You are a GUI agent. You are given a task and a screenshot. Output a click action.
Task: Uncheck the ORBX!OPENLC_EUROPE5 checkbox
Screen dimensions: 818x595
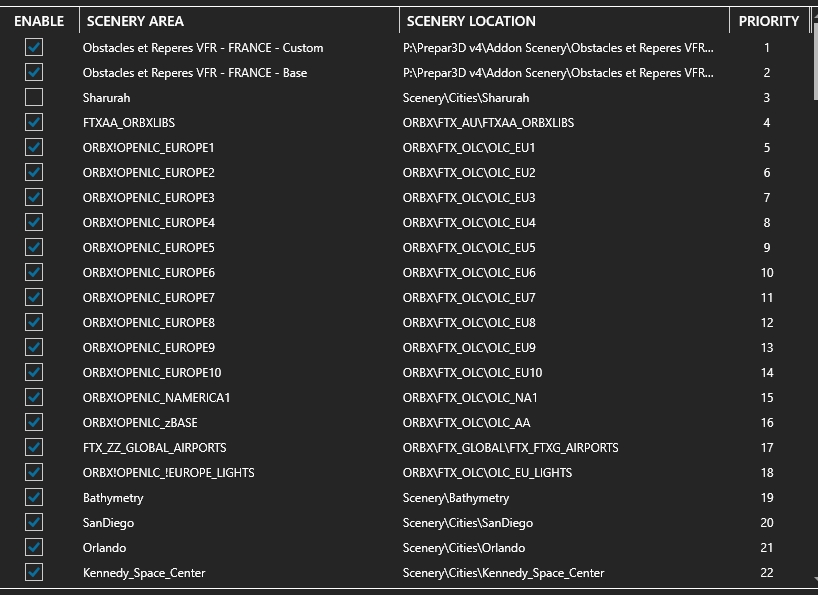[34, 248]
